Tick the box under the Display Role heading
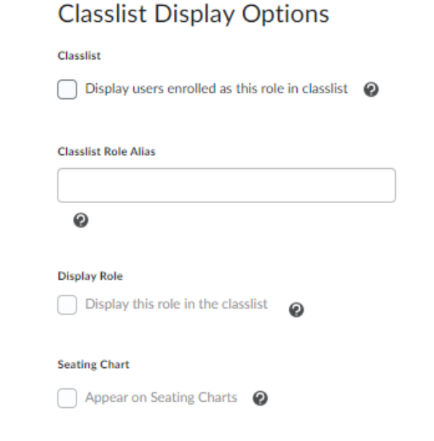This screenshot has height=441, width=434. pyautogui.click(x=67, y=305)
